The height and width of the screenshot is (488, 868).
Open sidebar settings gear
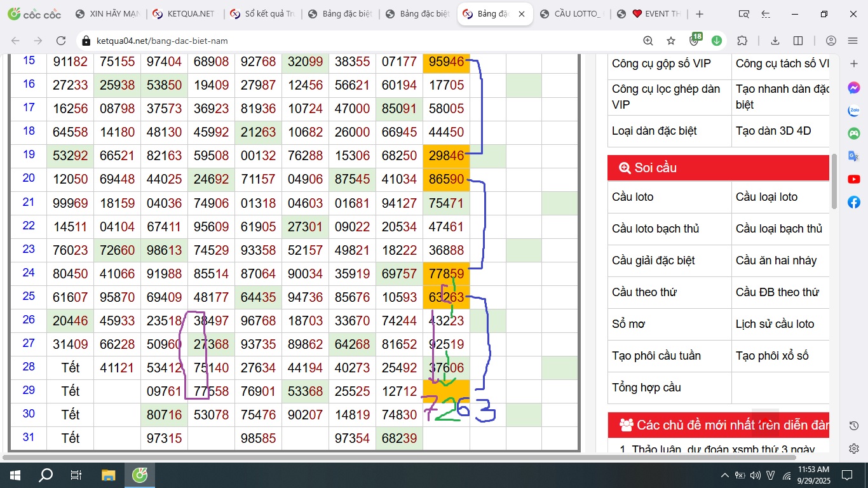(854, 449)
